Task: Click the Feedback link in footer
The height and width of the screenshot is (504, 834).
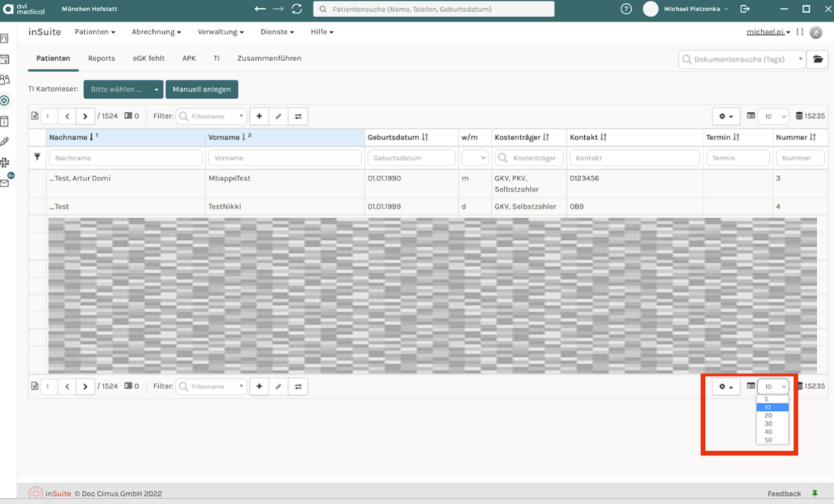Action: (784, 494)
